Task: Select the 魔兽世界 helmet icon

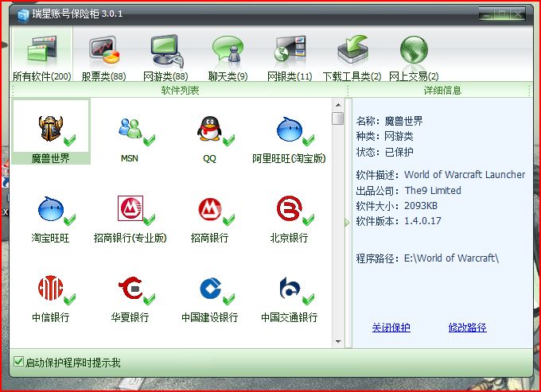Action: pyautogui.click(x=51, y=128)
